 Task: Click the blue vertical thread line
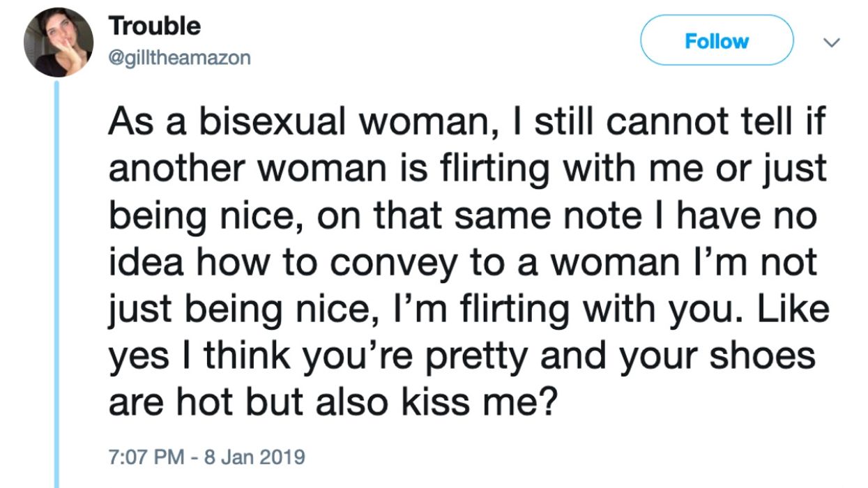click(x=57, y=279)
